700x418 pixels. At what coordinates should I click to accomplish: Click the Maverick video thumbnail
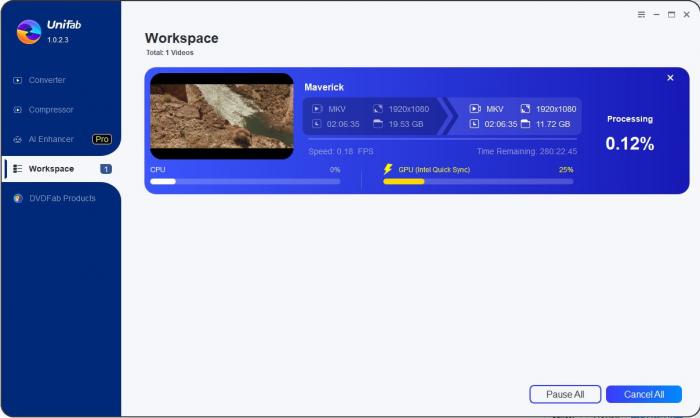click(221, 115)
